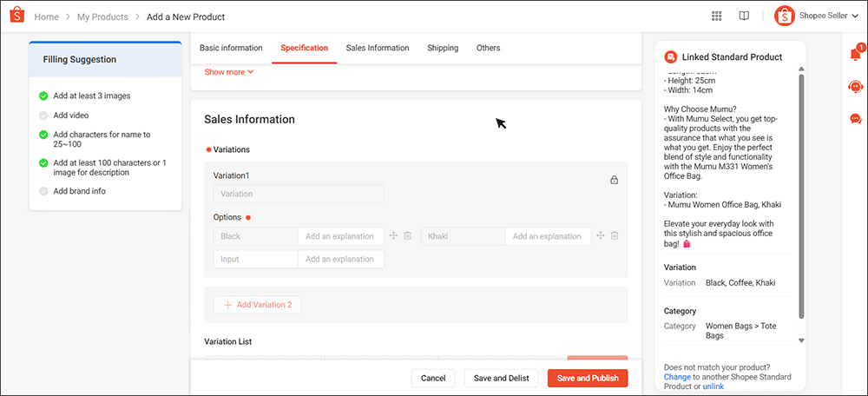Open the apps grid menu
The height and width of the screenshot is (396, 868).
pyautogui.click(x=716, y=16)
